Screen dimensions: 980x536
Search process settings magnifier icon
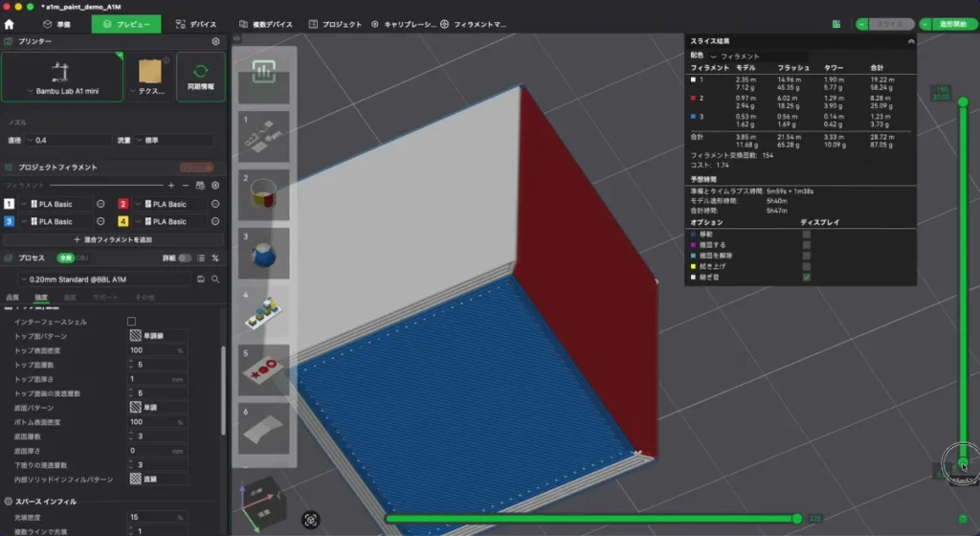pyautogui.click(x=215, y=279)
